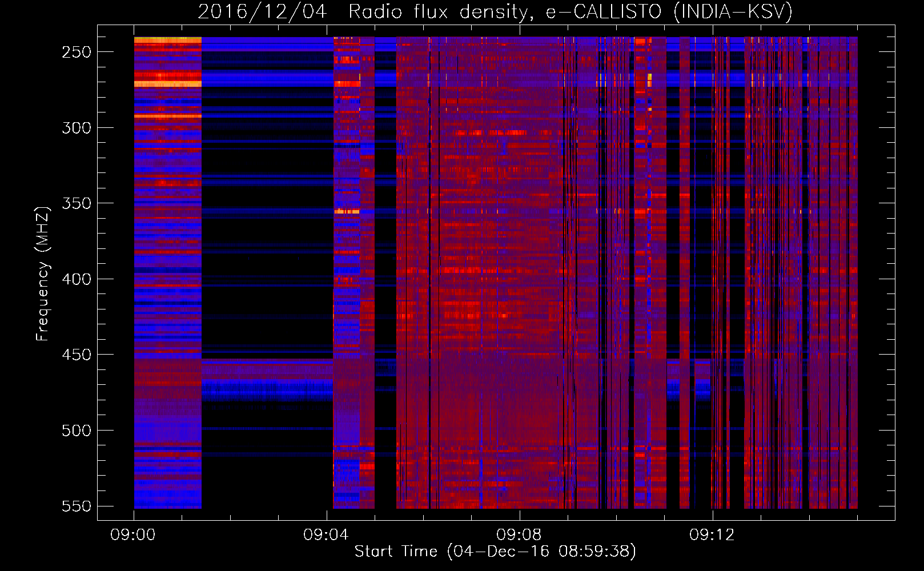Click the 300 frequency tick label

pyautogui.click(x=77, y=128)
